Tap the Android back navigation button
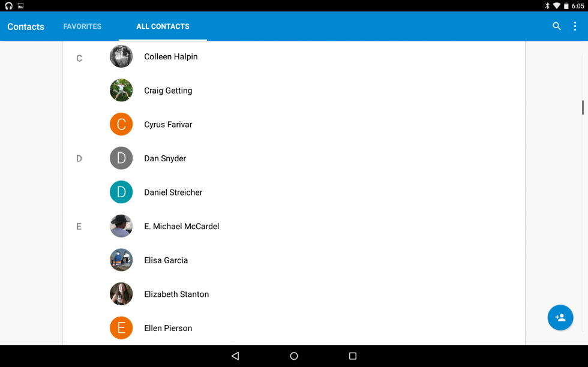588x367 pixels. pyautogui.click(x=235, y=356)
